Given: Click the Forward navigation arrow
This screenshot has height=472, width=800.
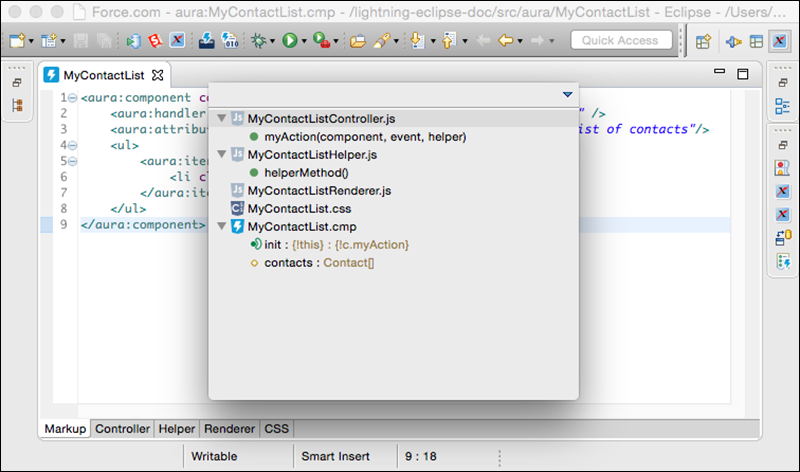Looking at the screenshot, I should (537, 40).
